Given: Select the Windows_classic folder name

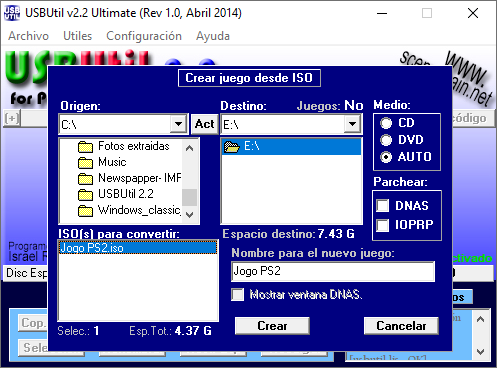Looking at the screenshot, I should (139, 210).
